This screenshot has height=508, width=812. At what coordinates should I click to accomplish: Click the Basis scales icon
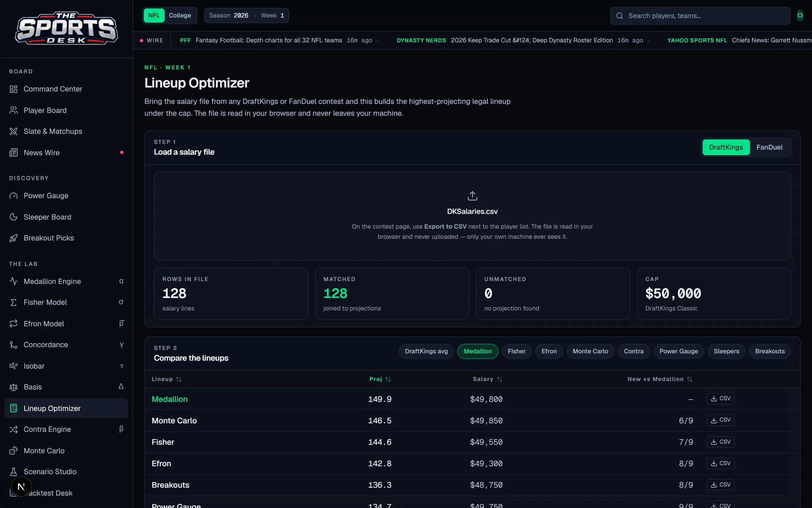(14, 387)
